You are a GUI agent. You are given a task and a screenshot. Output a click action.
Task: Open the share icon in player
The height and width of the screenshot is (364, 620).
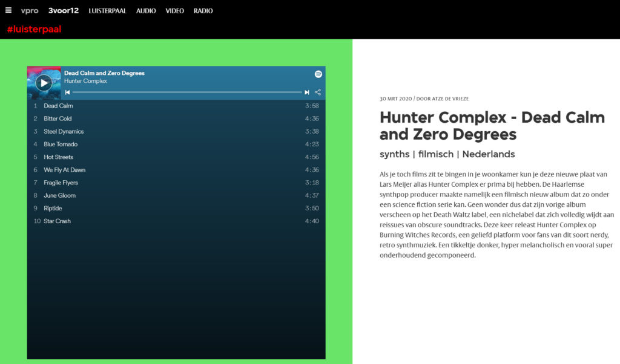click(x=318, y=93)
